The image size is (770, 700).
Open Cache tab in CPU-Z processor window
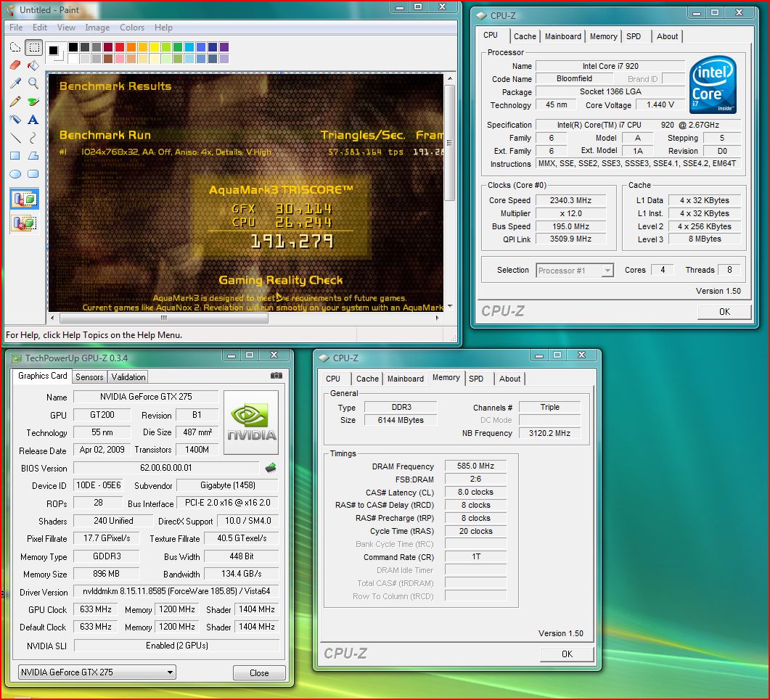coord(525,36)
